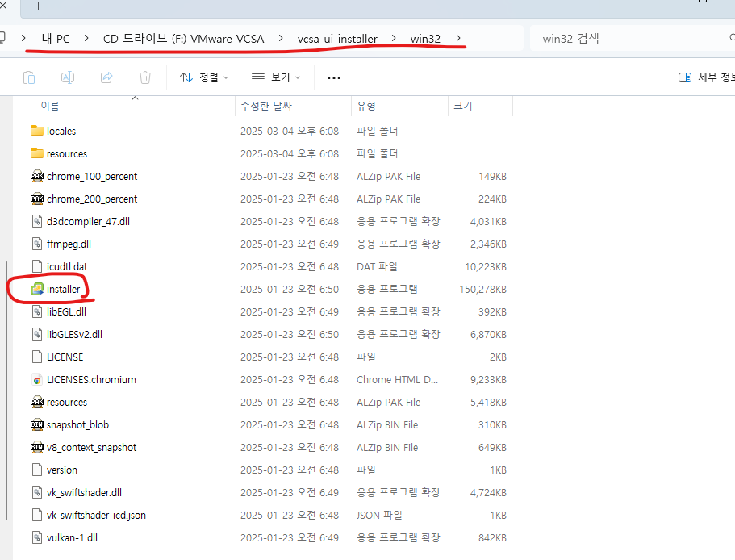The height and width of the screenshot is (560, 735).
Task: Expand chevron after win32 breadcrumb
Action: (458, 39)
